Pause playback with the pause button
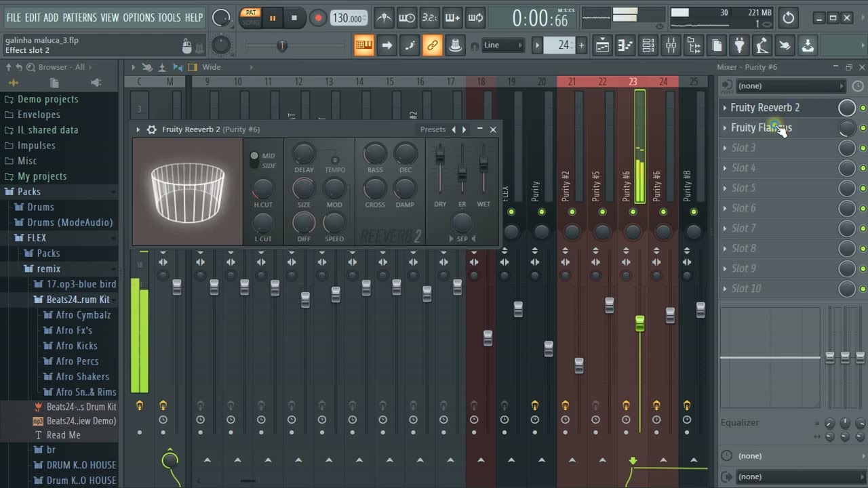Viewport: 868px width, 488px height. tap(273, 18)
